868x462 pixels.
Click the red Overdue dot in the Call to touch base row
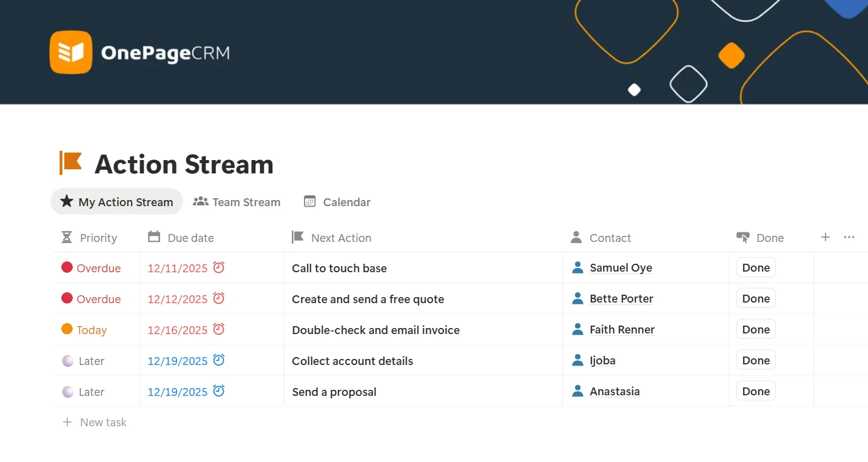[67, 267]
